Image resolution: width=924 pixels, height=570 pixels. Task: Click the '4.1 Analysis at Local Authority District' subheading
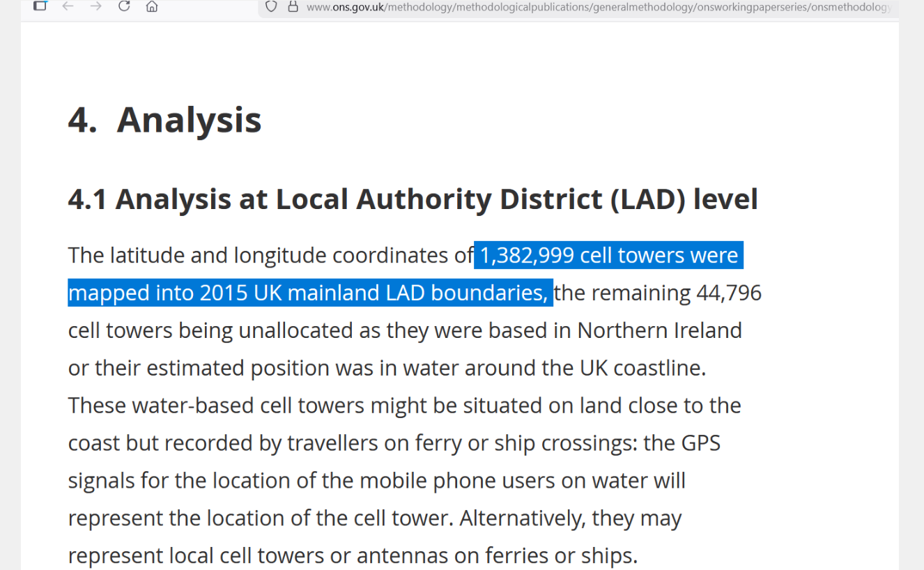[x=413, y=199]
